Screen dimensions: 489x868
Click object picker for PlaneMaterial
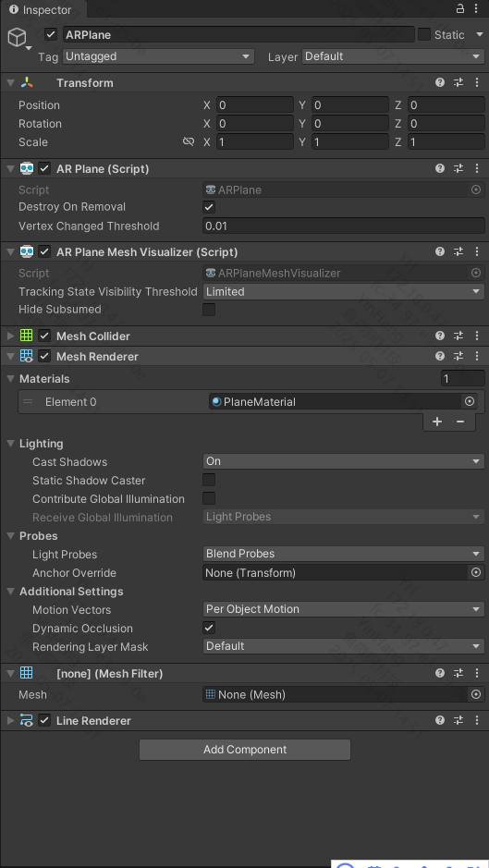pos(470,401)
